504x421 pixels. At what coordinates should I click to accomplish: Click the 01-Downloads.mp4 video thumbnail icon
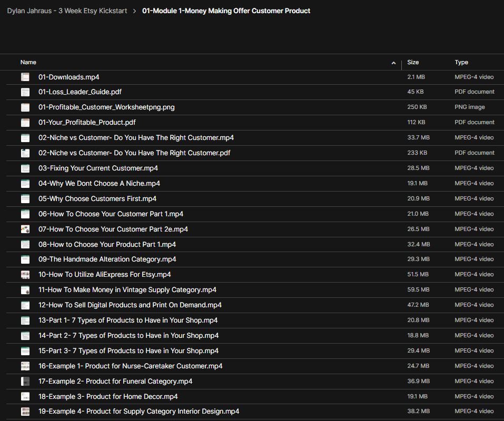pyautogui.click(x=25, y=77)
